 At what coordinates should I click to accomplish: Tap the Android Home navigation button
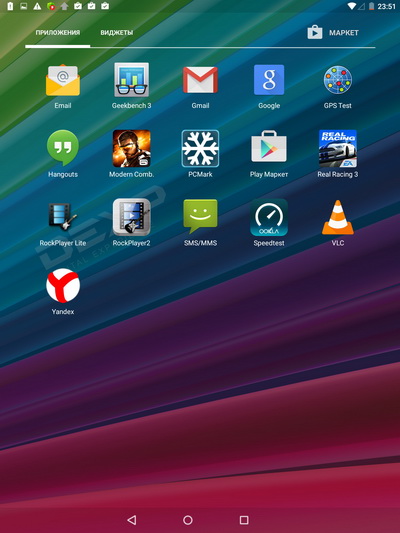[188, 520]
